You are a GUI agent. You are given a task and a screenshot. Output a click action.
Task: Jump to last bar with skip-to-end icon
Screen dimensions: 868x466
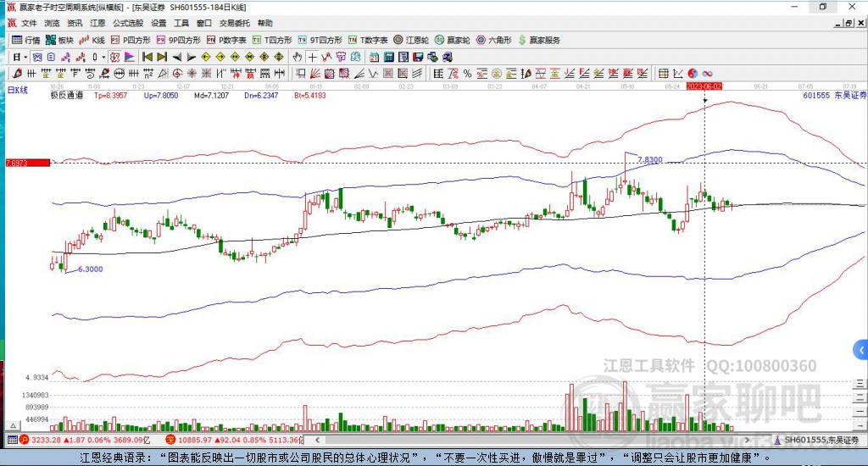pyautogui.click(x=162, y=57)
